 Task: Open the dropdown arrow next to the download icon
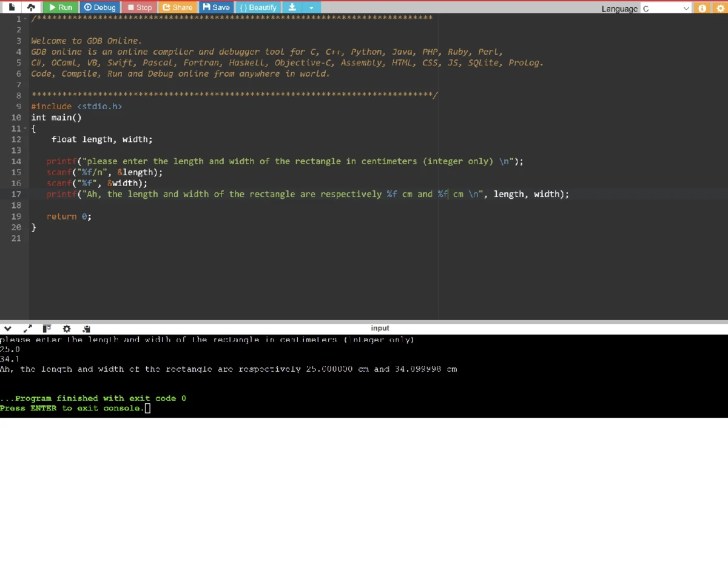tap(311, 7)
